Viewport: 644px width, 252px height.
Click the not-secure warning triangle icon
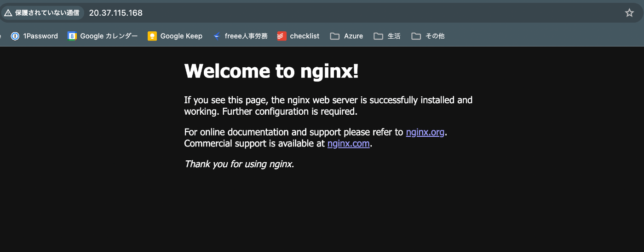tap(8, 13)
